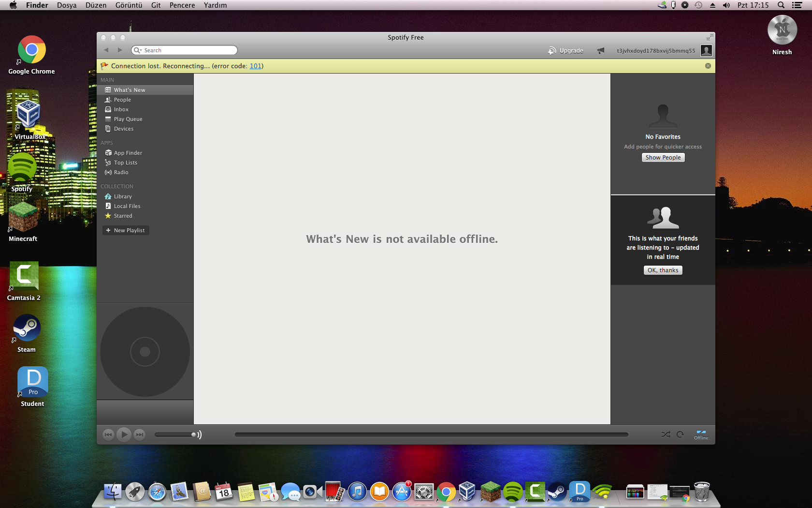The width and height of the screenshot is (812, 508).
Task: Open Local Files in the collection
Action: pos(145,206)
